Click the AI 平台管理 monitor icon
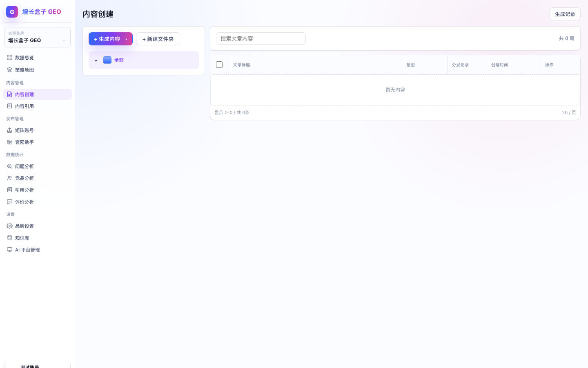 point(9,250)
